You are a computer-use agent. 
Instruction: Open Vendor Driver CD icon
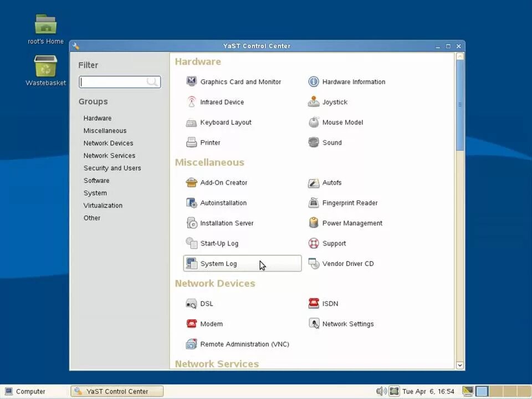pos(314,263)
